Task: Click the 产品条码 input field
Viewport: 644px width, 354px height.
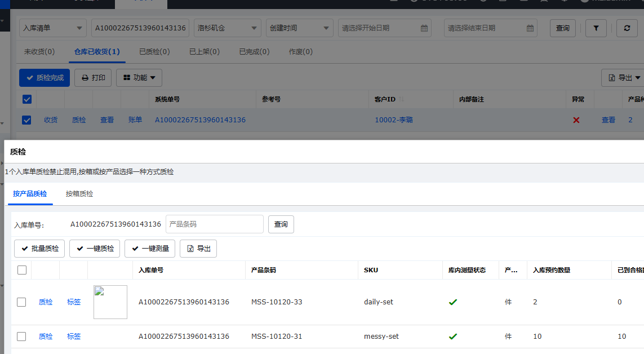Action: (214, 224)
